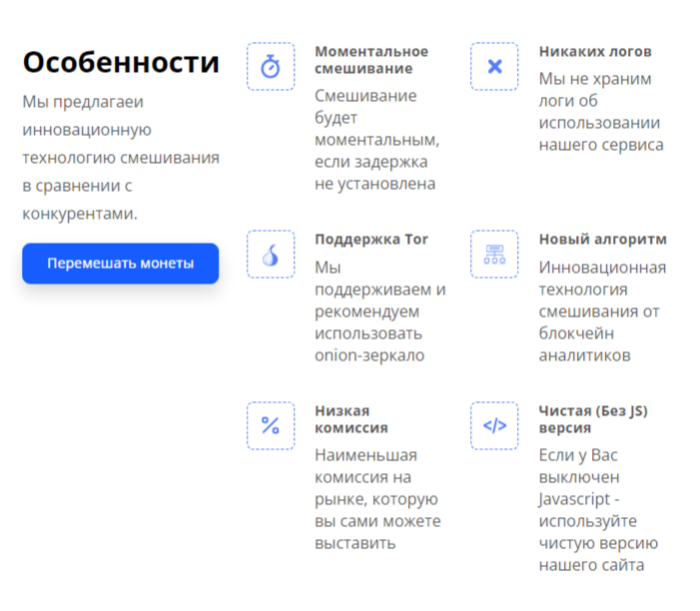Click the text Мы не храним логи
The width and height of the screenshot is (700, 611).
click(x=601, y=112)
